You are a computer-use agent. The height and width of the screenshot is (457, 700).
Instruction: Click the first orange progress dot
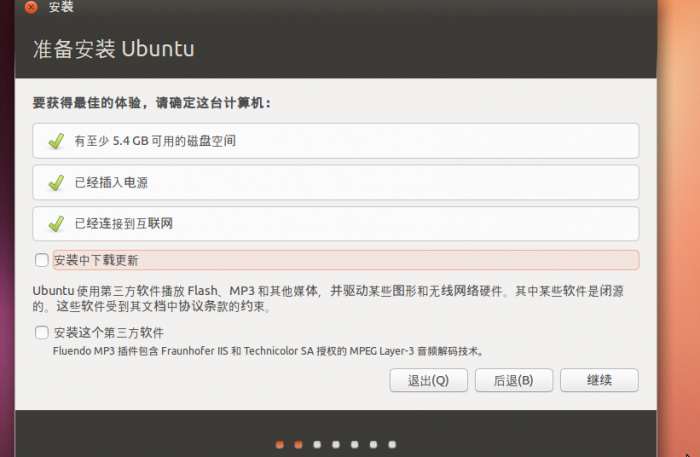pos(280,445)
